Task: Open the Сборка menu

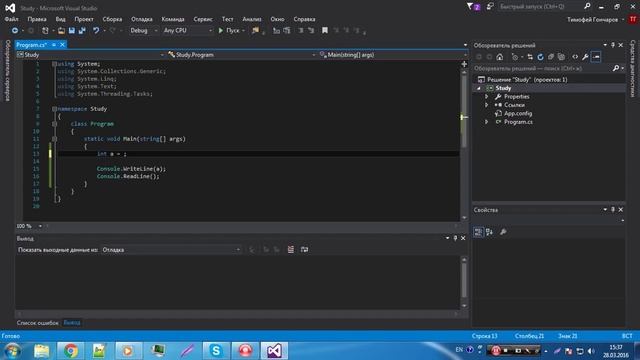Action: (x=112, y=19)
